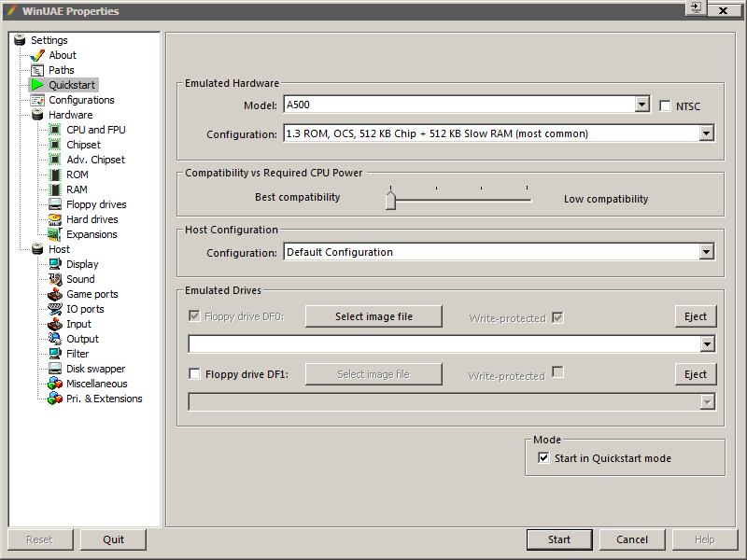Eject the DF0 floppy
This screenshot has height=560, width=747.
coord(696,316)
